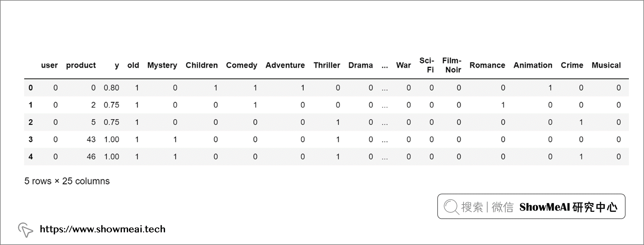This screenshot has width=644, height=245.
Task: Click product value 43 in row 3
Action: (x=91, y=140)
